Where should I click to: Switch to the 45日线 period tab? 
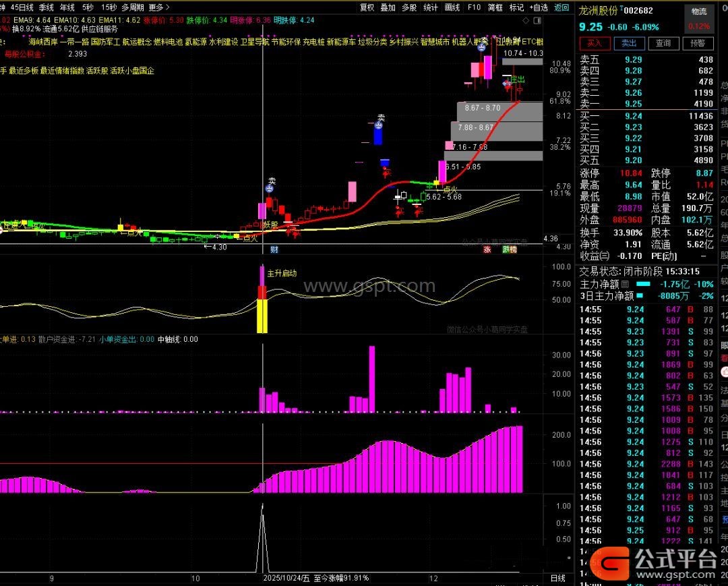(x=22, y=7)
